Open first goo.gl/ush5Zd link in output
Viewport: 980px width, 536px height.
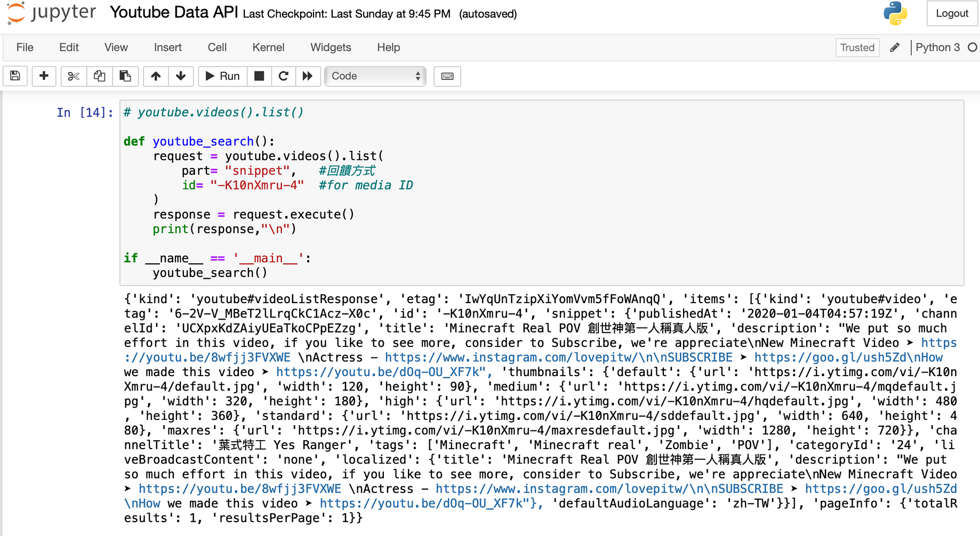(x=848, y=358)
